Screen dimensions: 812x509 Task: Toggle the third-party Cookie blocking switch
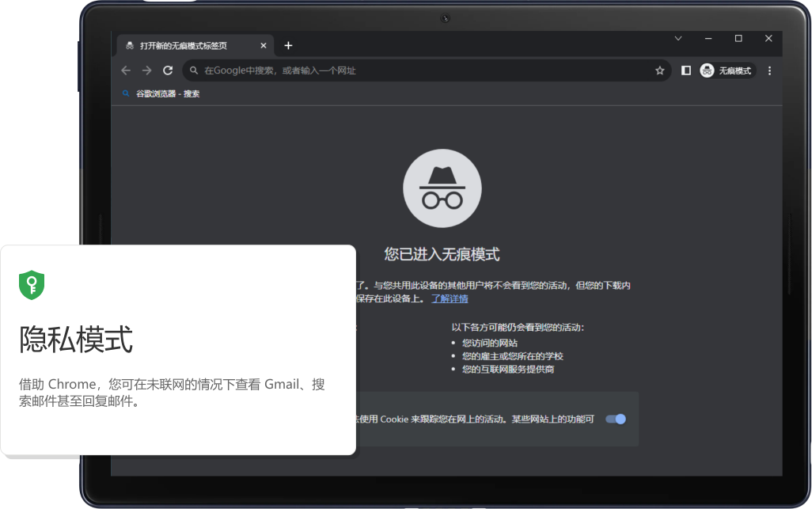616,419
